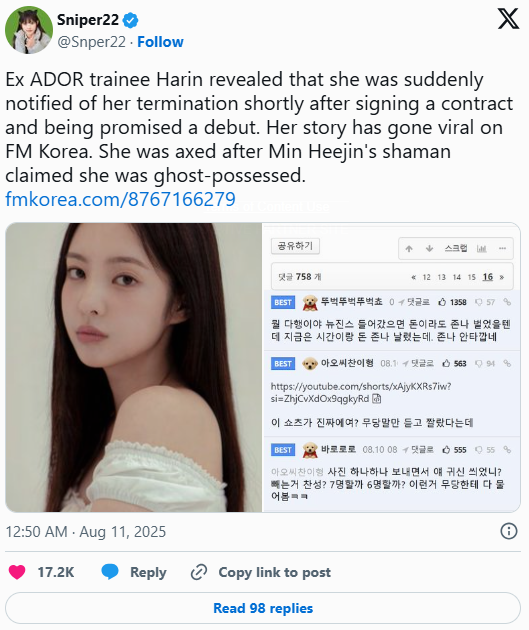Image resolution: width=529 pixels, height=630 pixels.
Task: Open the fmkorea.com/8767166279 link
Action: [x=120, y=199]
